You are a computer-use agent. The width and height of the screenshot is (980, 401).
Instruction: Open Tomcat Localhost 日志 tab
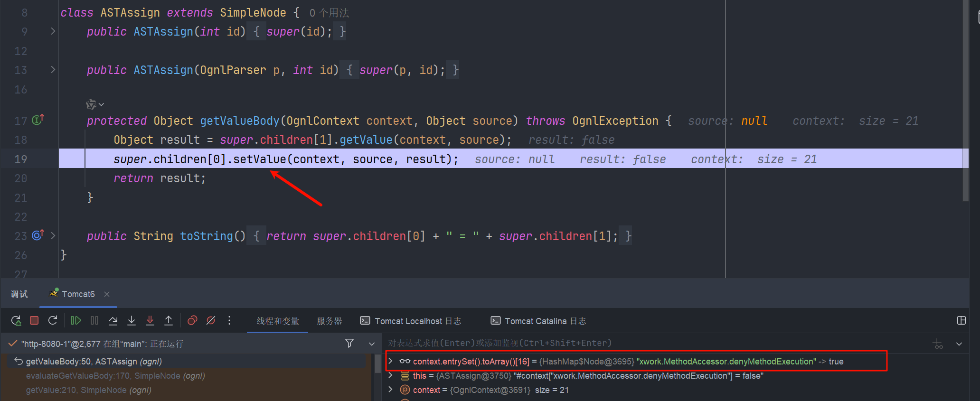tap(411, 321)
